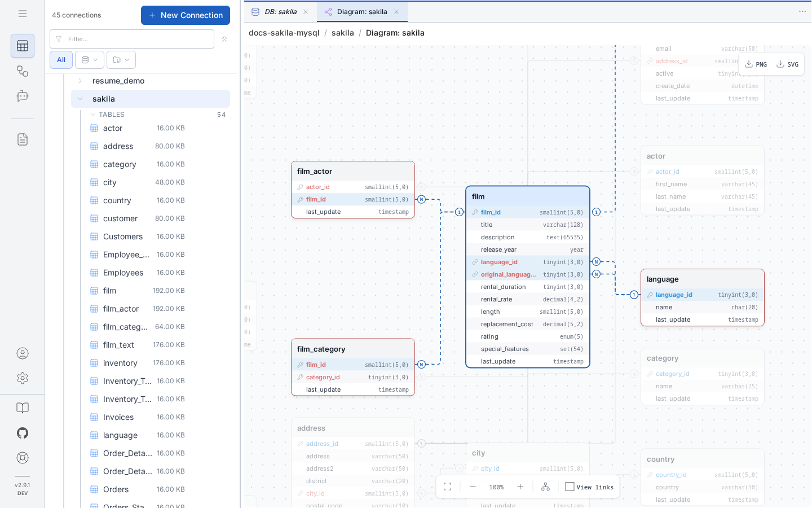The height and width of the screenshot is (508, 812).
Task: Open the settings gear icon
Action: tap(23, 378)
